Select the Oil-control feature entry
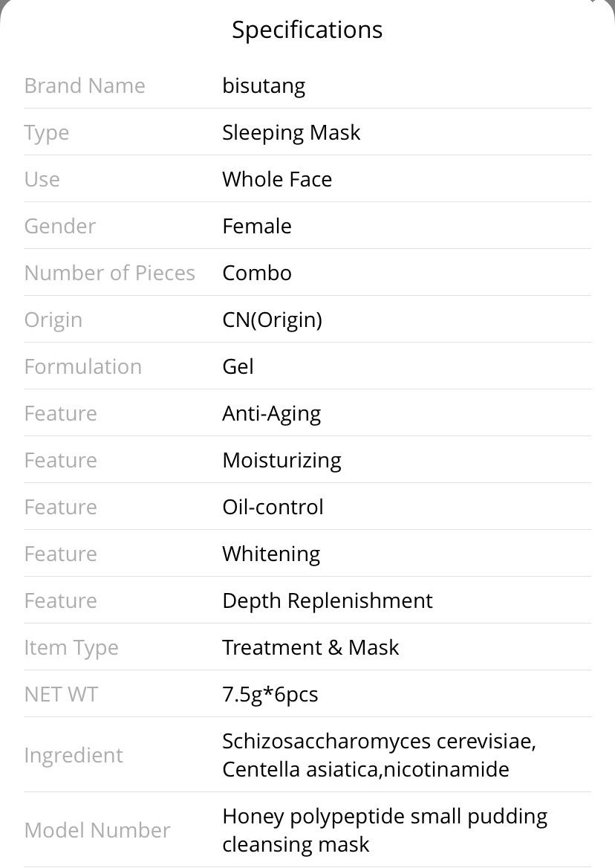 (x=273, y=507)
